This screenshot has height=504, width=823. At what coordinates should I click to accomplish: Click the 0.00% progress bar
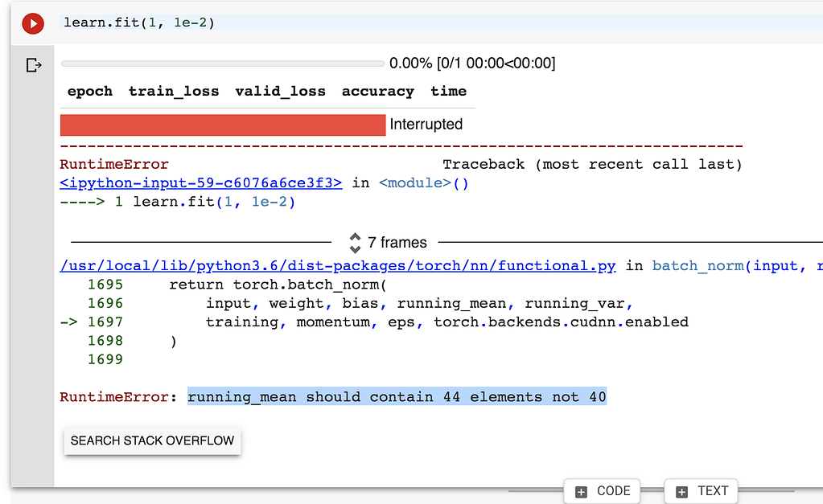pos(222,63)
